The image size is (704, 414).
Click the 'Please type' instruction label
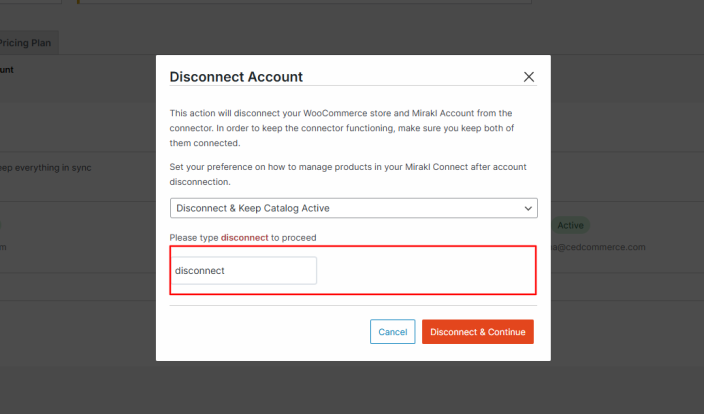pyautogui.click(x=194, y=238)
